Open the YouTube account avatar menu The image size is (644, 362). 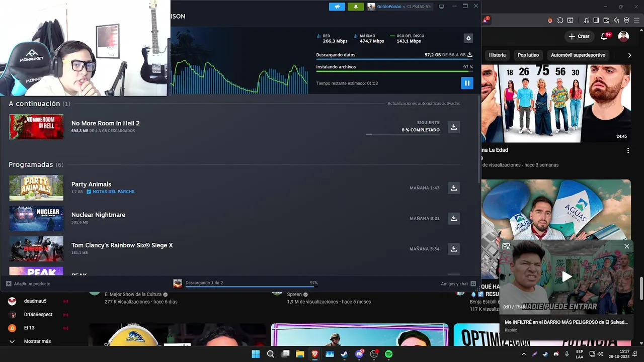click(623, 36)
